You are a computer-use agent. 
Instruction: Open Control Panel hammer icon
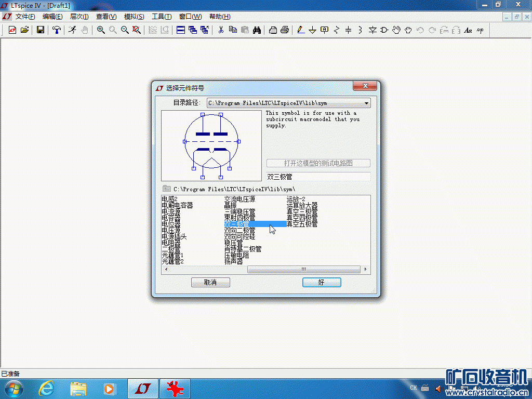[56, 30]
